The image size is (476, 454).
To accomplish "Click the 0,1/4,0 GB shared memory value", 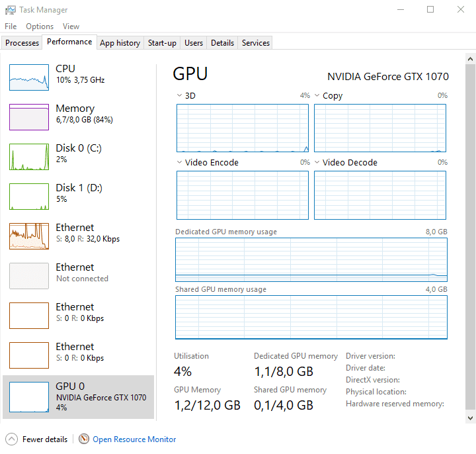I will tap(284, 405).
